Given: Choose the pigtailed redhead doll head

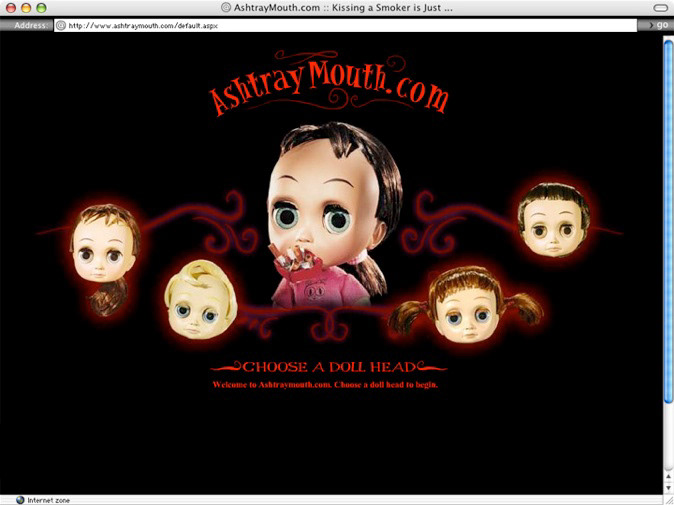Looking at the screenshot, I should [467, 304].
